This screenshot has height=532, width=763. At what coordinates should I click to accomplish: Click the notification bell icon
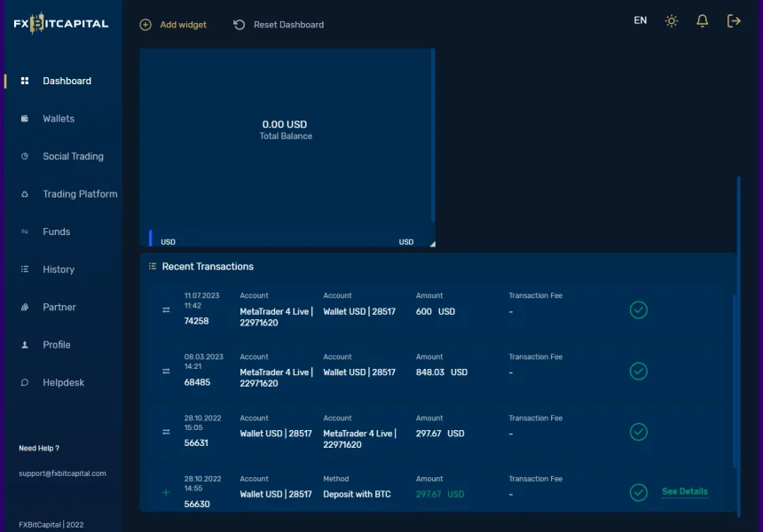coord(702,21)
